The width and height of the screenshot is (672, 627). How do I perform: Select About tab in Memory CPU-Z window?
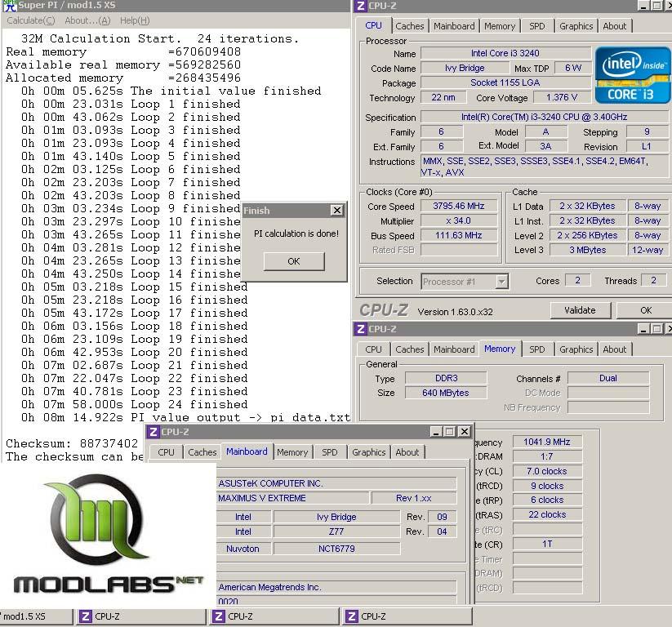click(615, 349)
